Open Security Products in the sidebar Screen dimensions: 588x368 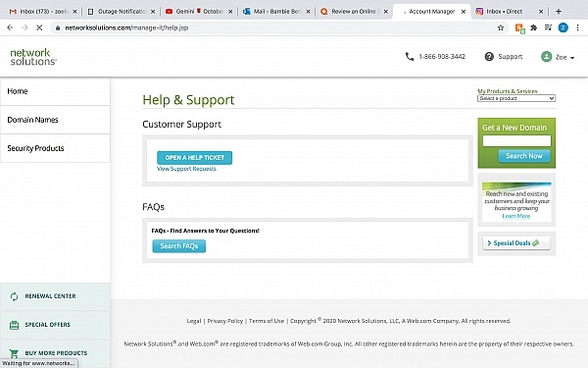pyautogui.click(x=55, y=148)
